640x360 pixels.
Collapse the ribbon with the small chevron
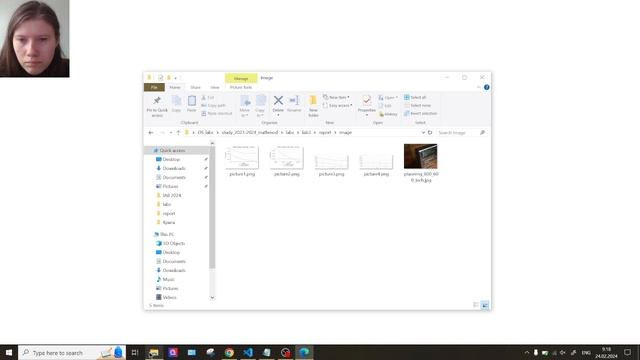click(x=478, y=87)
